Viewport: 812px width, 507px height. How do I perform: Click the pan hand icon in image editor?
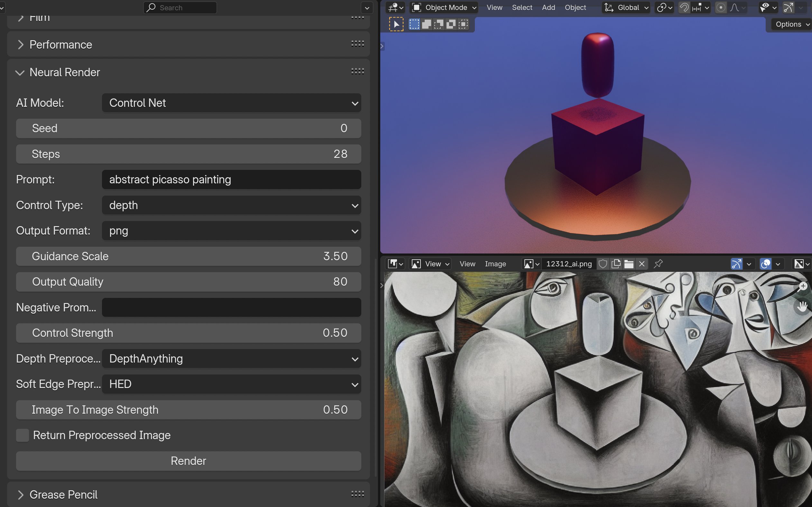click(802, 307)
